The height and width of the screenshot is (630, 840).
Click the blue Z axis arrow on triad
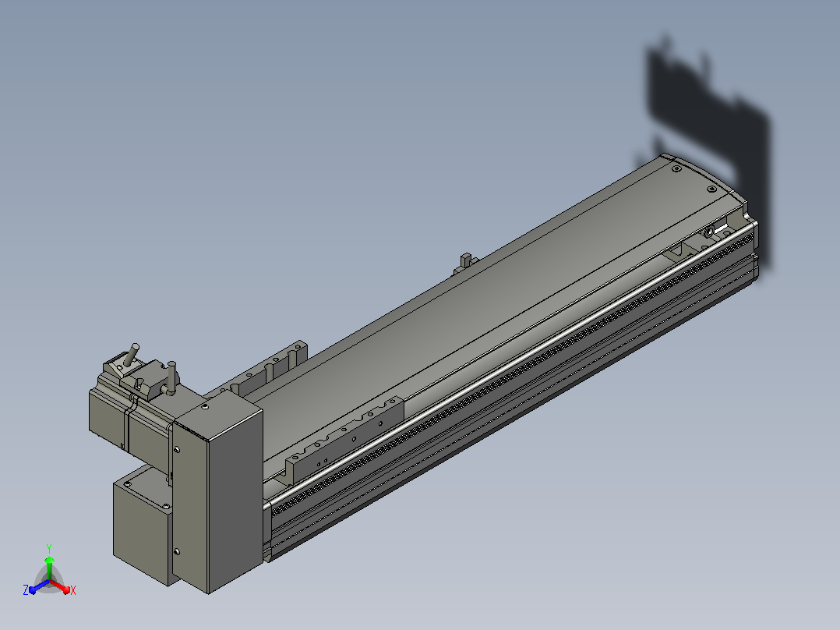pos(39,586)
